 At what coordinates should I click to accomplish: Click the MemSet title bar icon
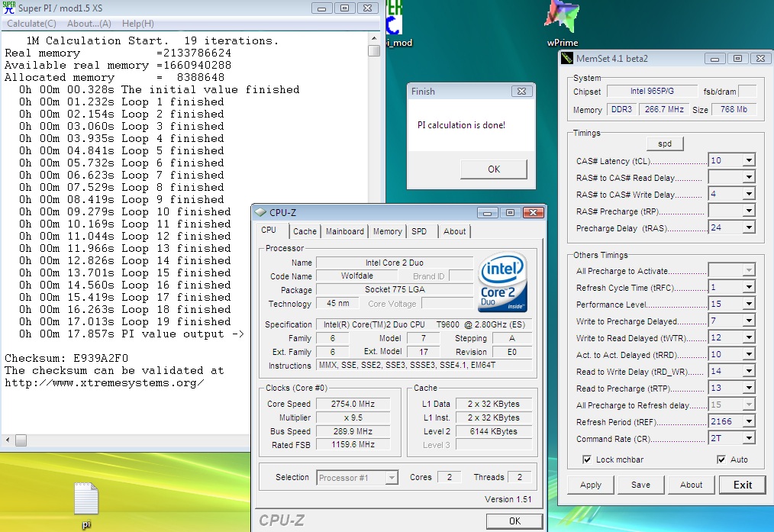[567, 58]
